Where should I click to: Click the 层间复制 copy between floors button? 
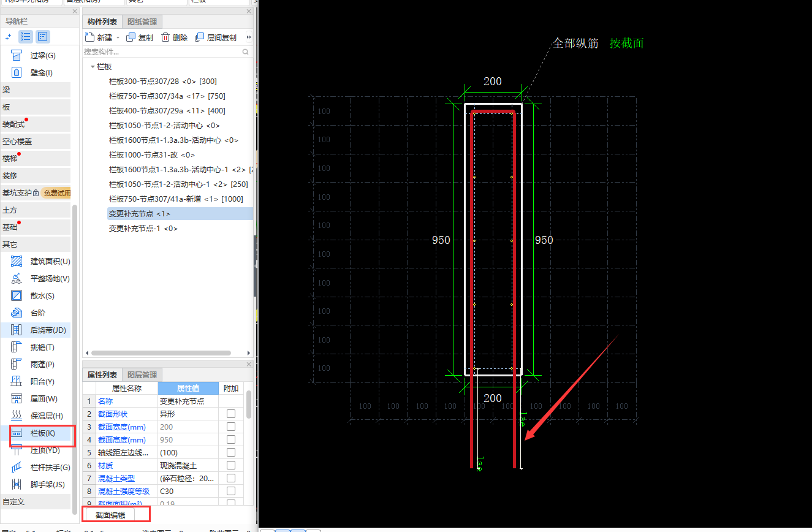click(216, 38)
